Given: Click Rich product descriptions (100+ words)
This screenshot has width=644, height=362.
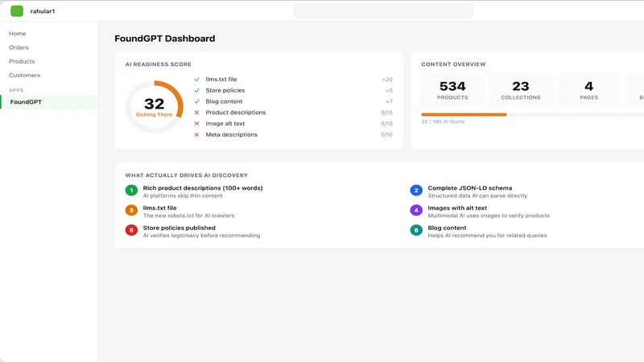Looking at the screenshot, I should click(x=203, y=188).
